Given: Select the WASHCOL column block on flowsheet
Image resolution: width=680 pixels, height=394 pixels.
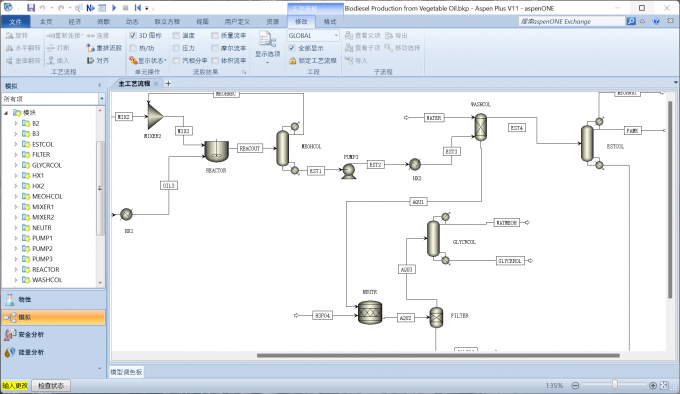Looking at the screenshot, I should coord(481,127).
